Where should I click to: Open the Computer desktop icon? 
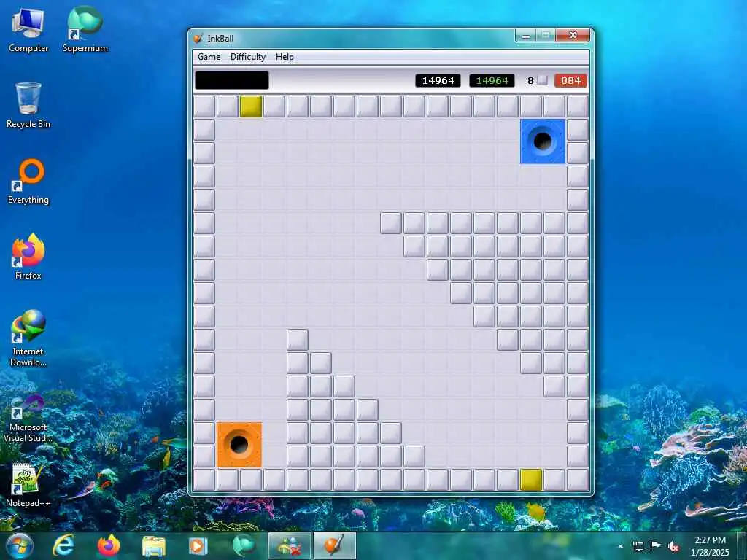(x=28, y=30)
